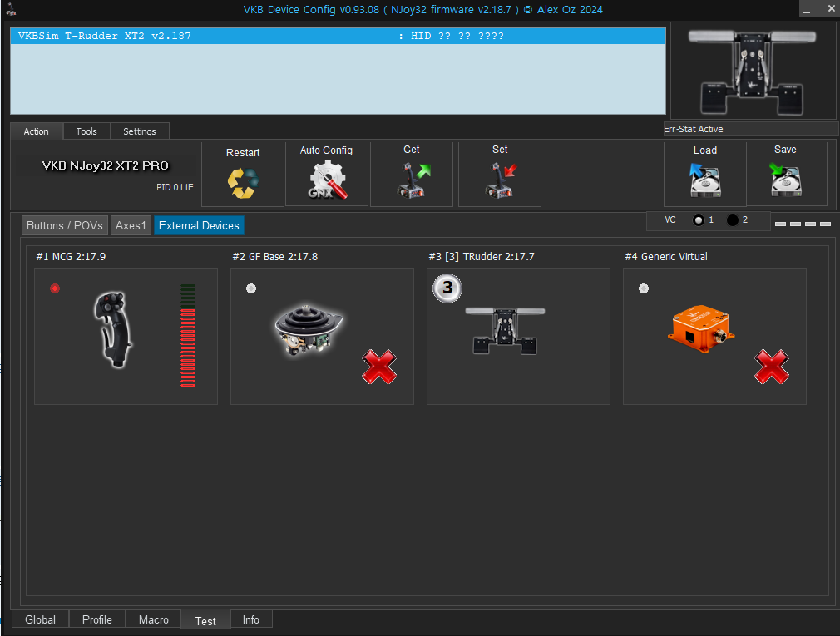The height and width of the screenshot is (636, 840).
Task: Open the Info bottom tab
Action: pyautogui.click(x=250, y=619)
